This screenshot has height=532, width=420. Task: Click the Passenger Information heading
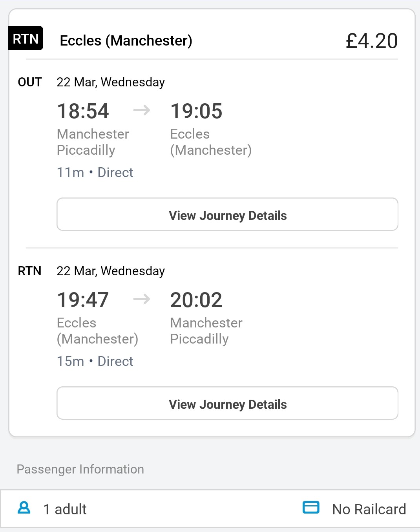click(80, 469)
